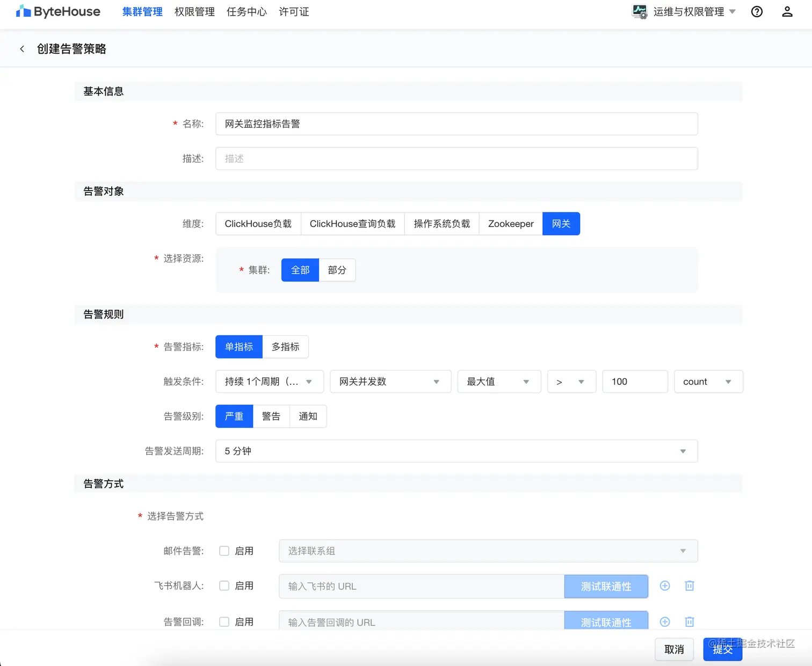
Task: Switch to the Zookeeper dimension tab
Action: [510, 224]
